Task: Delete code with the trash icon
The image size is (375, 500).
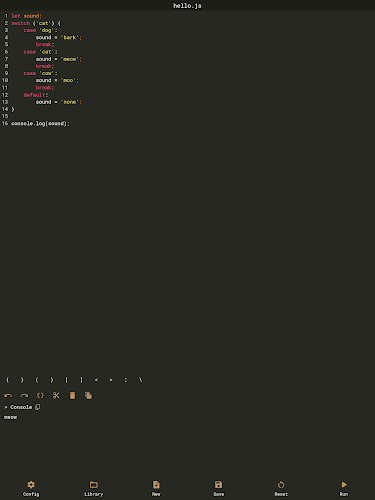Action: point(72,396)
